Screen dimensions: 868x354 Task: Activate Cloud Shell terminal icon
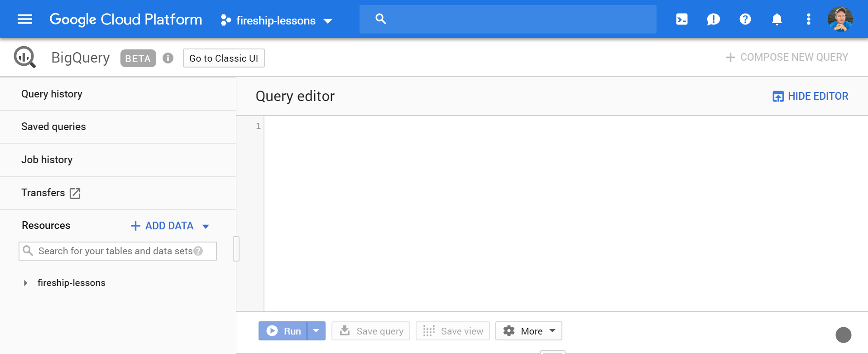click(x=681, y=19)
